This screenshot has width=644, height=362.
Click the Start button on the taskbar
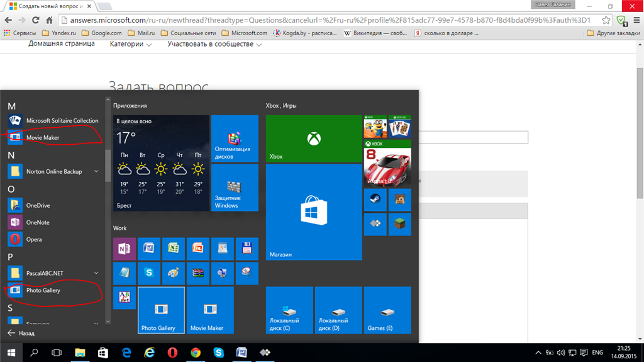point(11,353)
